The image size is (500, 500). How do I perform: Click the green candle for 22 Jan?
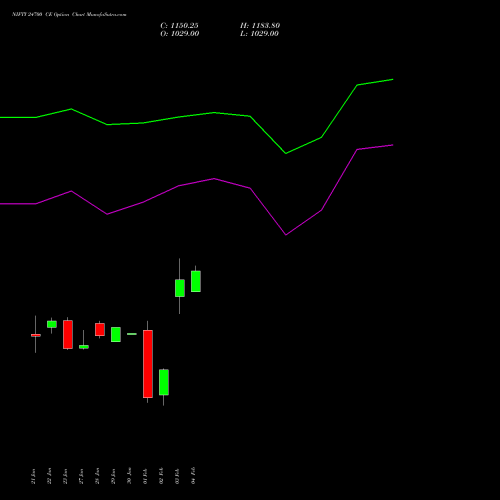pyautogui.click(x=52, y=324)
